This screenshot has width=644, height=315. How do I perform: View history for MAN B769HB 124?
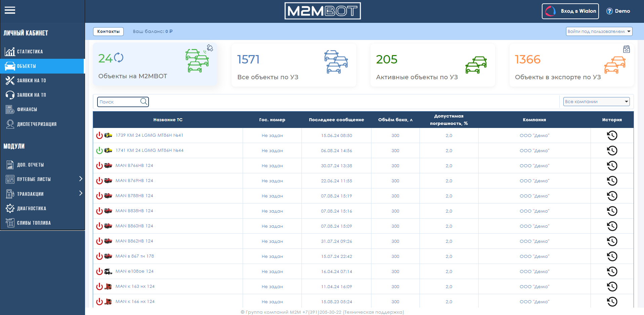tap(612, 181)
